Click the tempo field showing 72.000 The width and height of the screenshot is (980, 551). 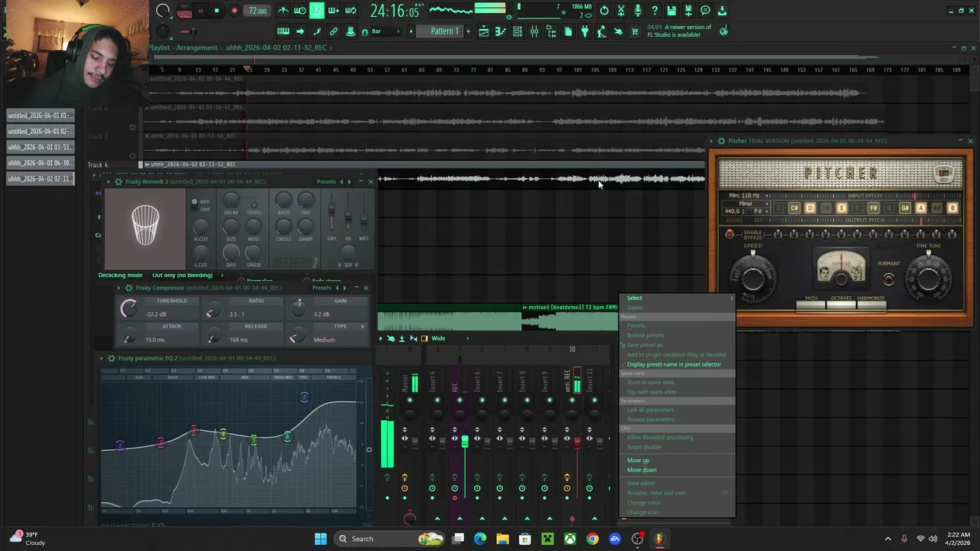coord(257,11)
